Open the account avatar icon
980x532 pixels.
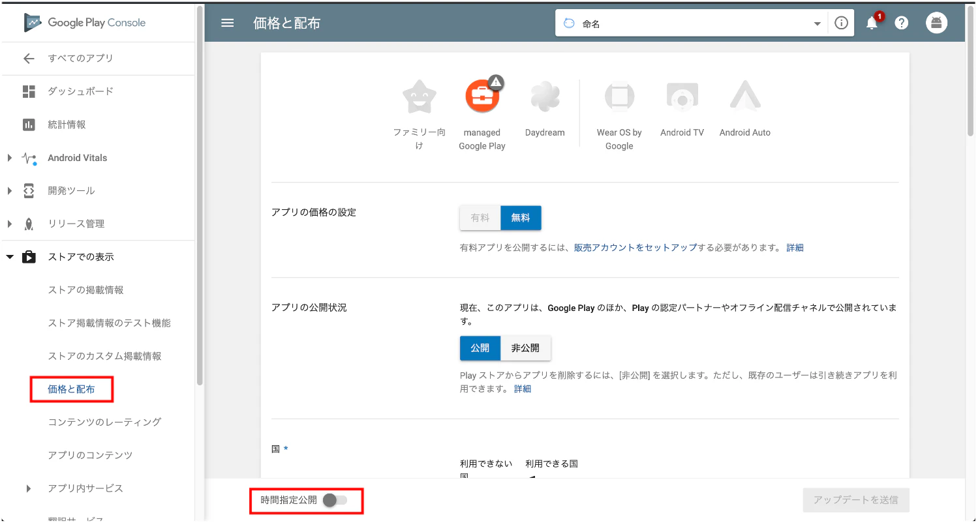[936, 23]
